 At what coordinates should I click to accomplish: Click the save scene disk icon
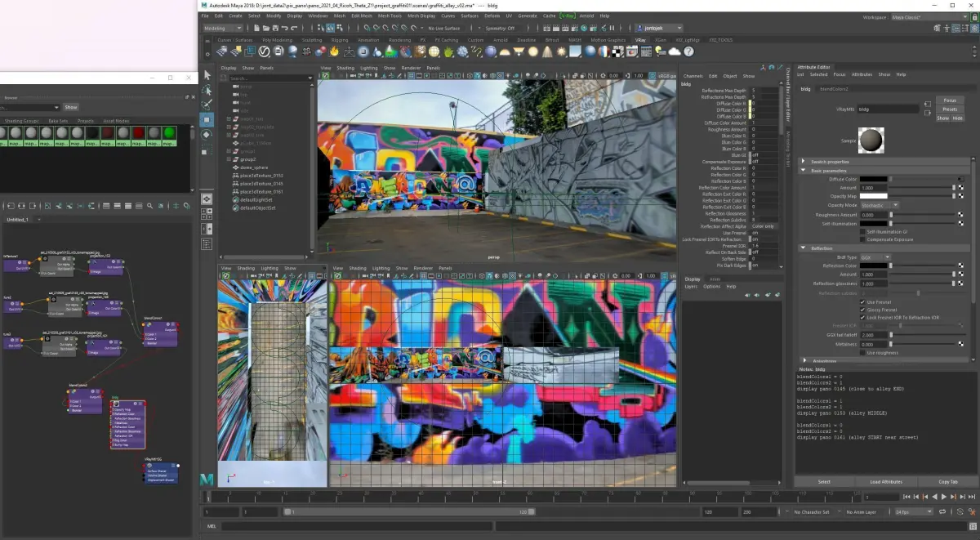coord(275,28)
